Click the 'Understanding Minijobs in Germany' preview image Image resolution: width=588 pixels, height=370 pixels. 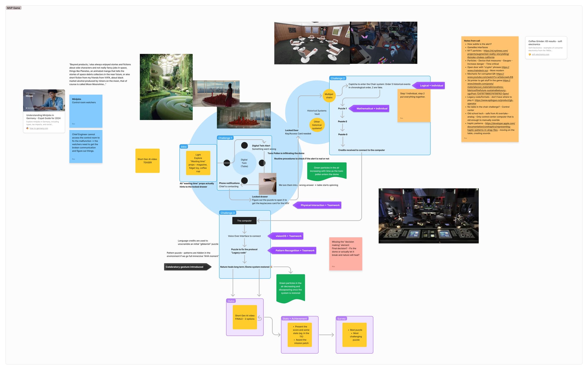[x=44, y=100]
